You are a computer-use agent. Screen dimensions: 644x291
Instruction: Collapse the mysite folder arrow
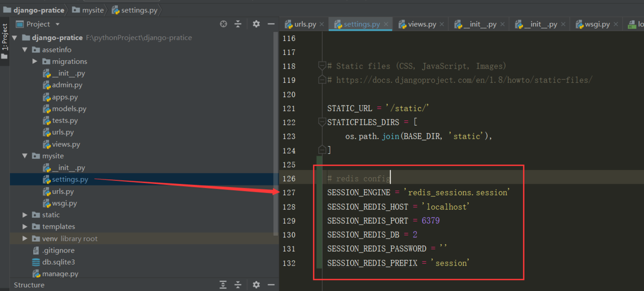(x=24, y=156)
